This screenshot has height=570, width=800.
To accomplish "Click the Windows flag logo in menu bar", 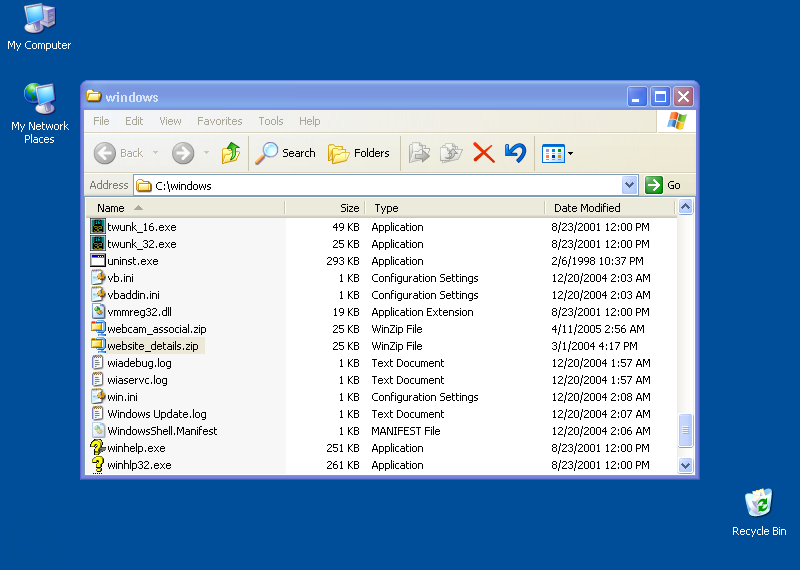I will (677, 121).
